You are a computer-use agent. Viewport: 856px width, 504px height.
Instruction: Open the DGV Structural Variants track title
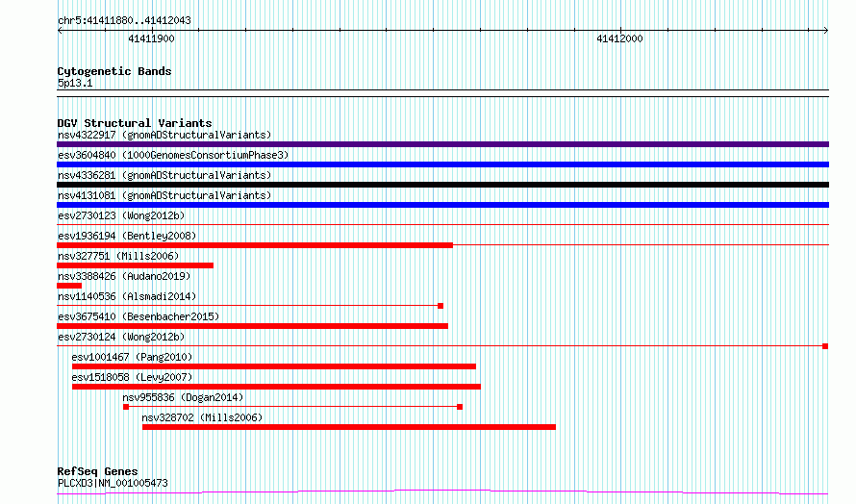pos(135,123)
